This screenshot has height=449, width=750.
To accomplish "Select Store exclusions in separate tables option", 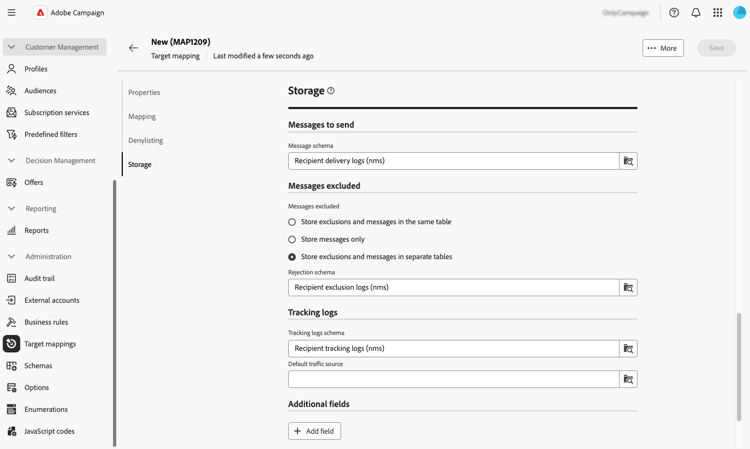I will tap(292, 257).
